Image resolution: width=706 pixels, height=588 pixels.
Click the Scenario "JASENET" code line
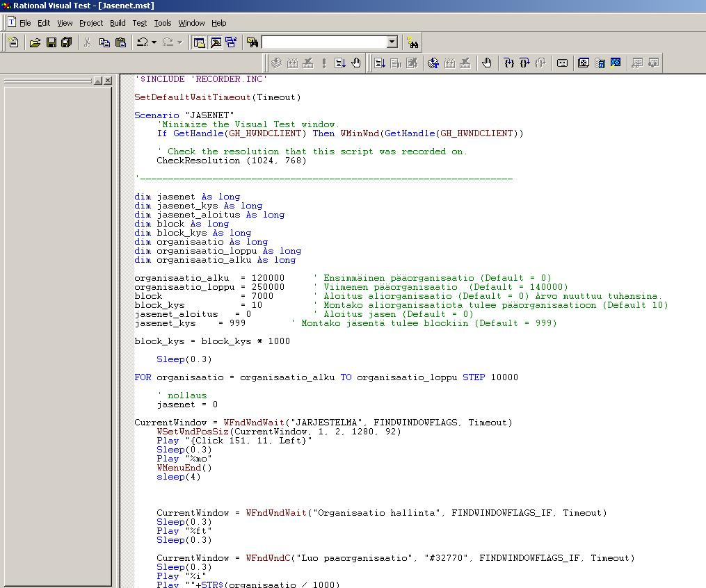[x=184, y=115]
